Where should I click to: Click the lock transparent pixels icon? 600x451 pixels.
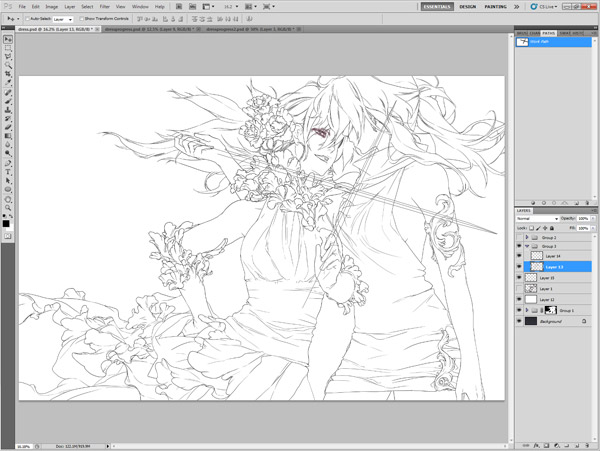coord(532,228)
